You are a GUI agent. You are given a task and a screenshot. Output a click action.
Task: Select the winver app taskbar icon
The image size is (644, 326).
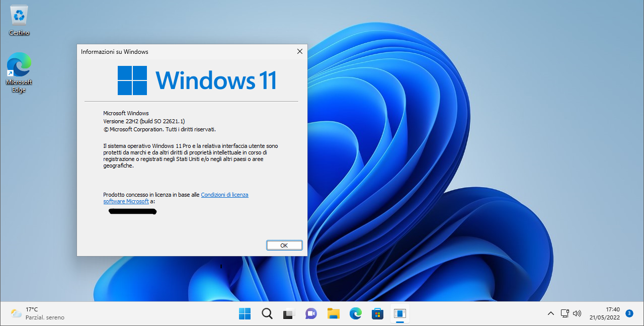click(x=399, y=314)
